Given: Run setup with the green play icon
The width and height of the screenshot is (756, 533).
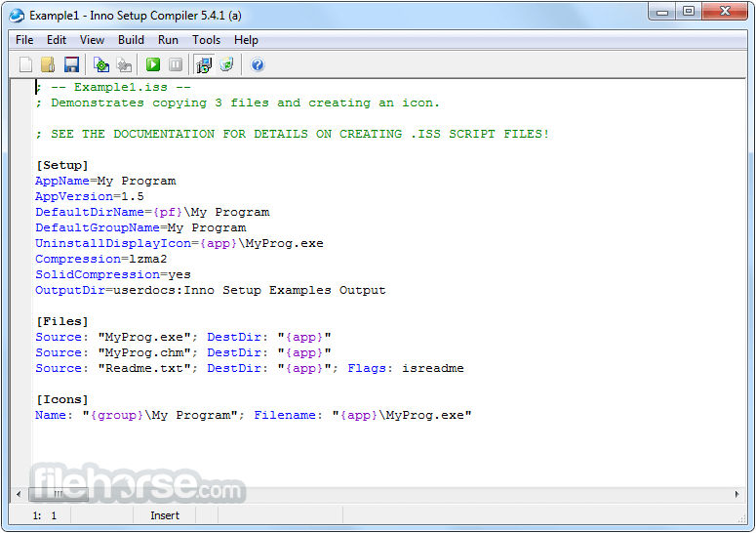Looking at the screenshot, I should click(153, 64).
